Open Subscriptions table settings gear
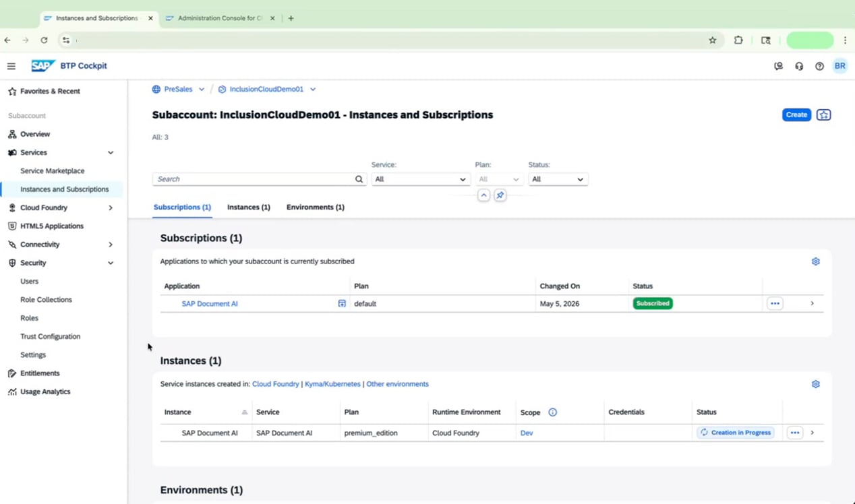Screen dimensions: 855x504 [815, 261]
